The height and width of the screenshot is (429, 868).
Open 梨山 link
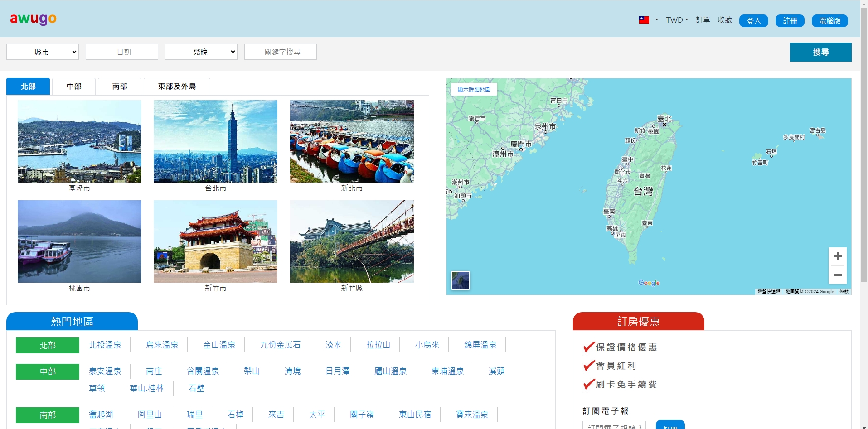click(252, 371)
